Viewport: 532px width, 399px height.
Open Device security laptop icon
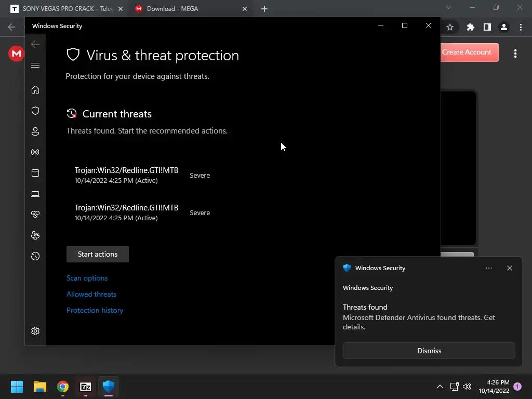point(35,194)
